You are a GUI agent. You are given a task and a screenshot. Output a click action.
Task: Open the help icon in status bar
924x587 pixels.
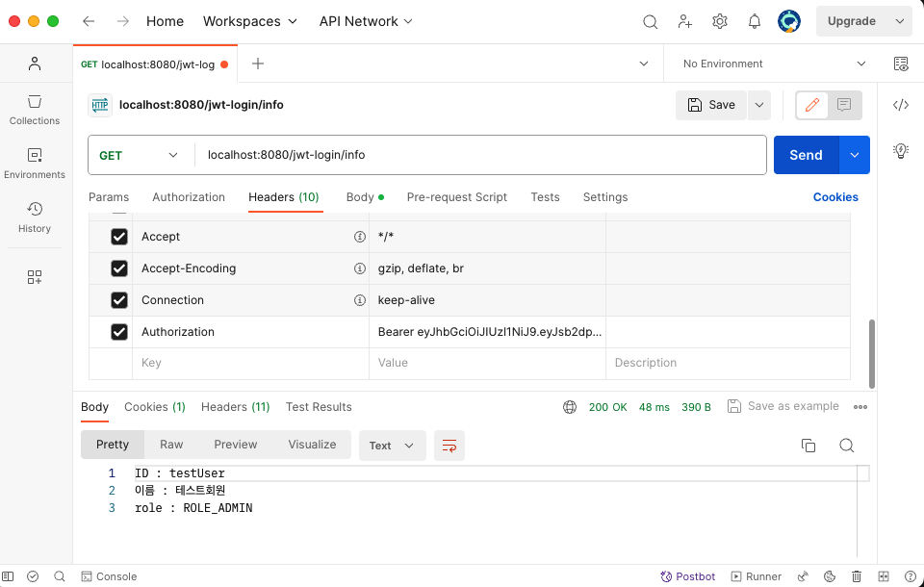tap(910, 576)
